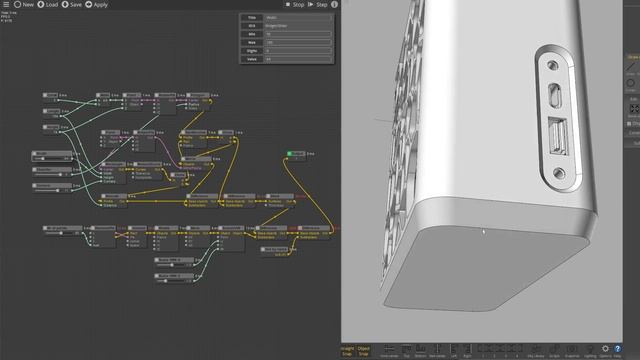Click the Save button in node editor
This screenshot has width=640, height=360.
tap(72, 4)
